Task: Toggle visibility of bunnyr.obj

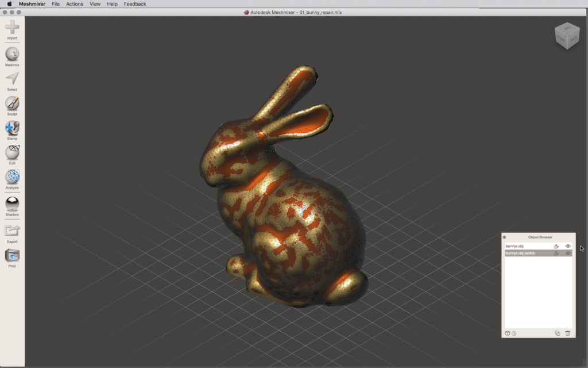Action: click(568, 246)
